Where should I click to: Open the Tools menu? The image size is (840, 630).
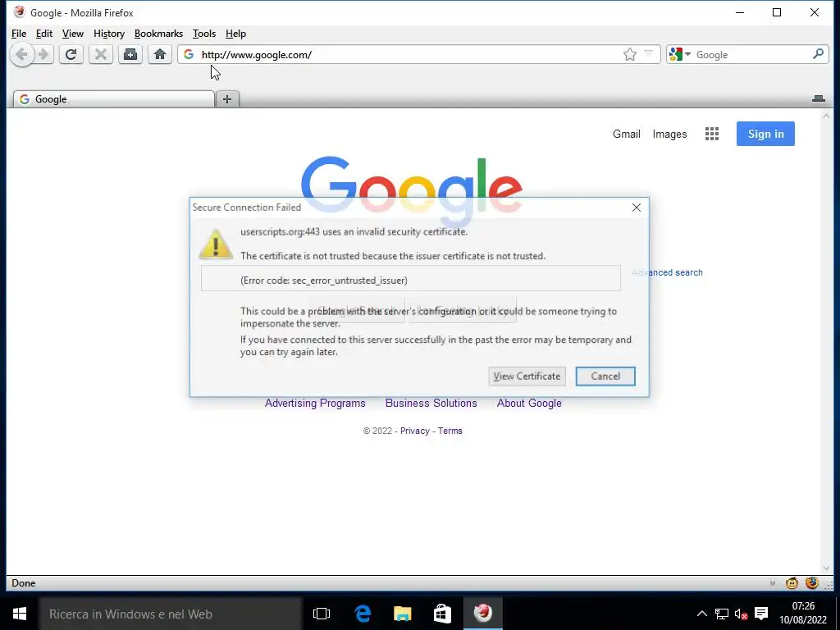coord(204,34)
